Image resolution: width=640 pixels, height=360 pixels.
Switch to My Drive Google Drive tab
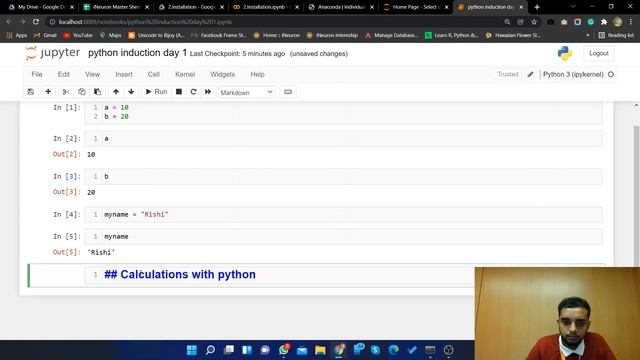click(x=41, y=7)
